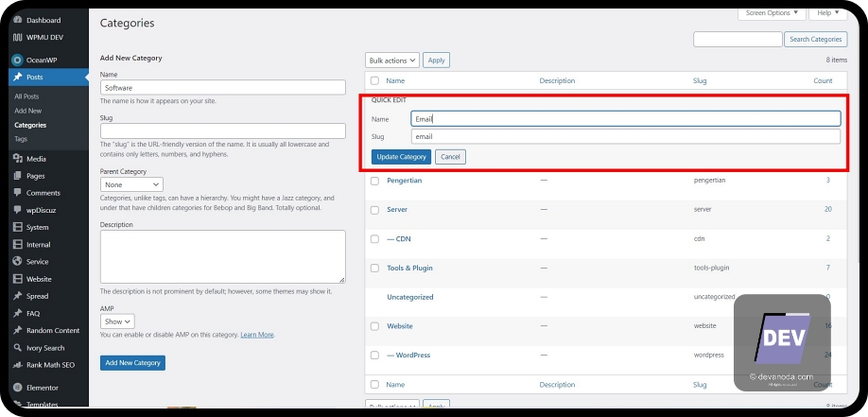868x417 pixels.
Task: Select Categories submenu item
Action: (x=30, y=125)
